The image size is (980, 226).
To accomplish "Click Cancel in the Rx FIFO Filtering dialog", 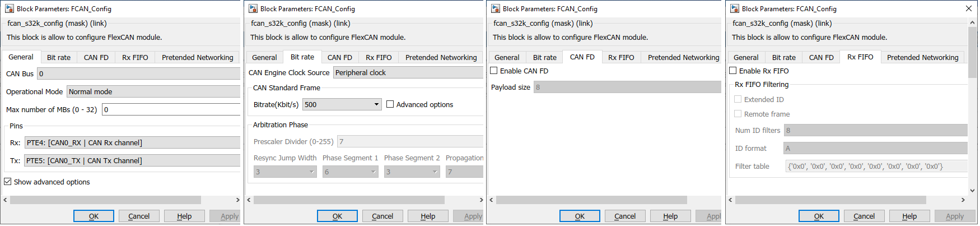I will tap(864, 216).
